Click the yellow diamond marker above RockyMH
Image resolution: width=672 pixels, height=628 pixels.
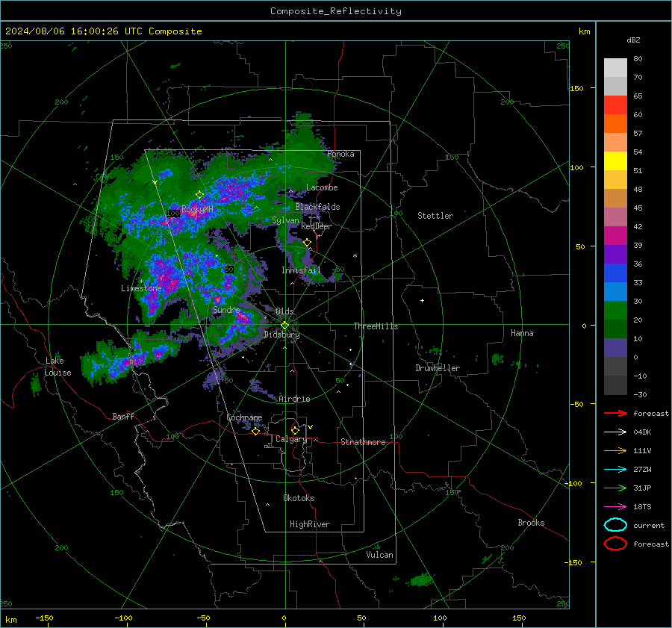199,195
